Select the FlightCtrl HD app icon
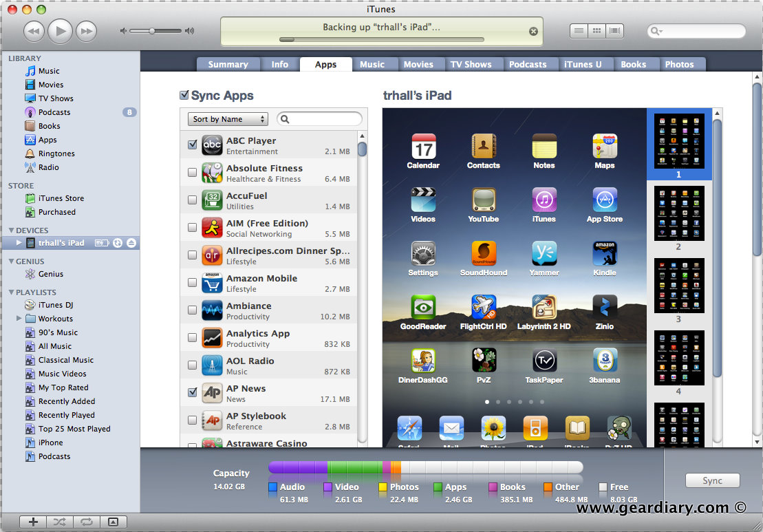Viewport: 763px width, 532px height. (x=484, y=307)
